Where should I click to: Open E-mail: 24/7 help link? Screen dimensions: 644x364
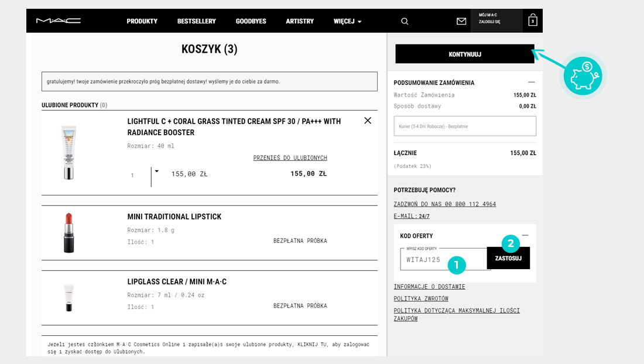(x=412, y=216)
